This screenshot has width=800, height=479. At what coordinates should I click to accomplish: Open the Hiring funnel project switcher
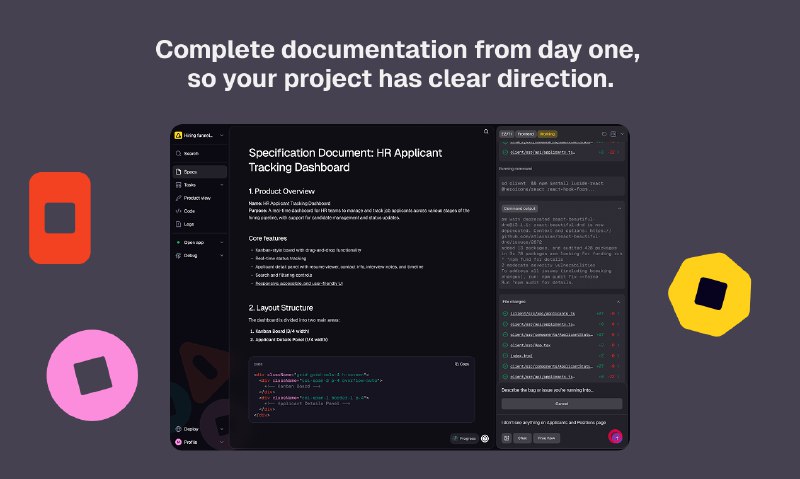click(198, 135)
